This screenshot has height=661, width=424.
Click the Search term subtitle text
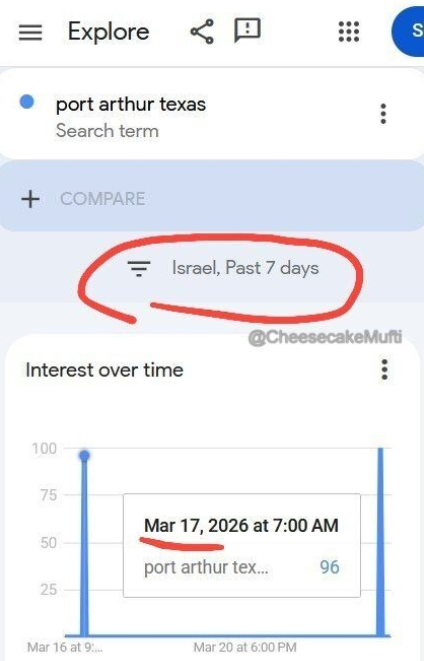pos(107,131)
